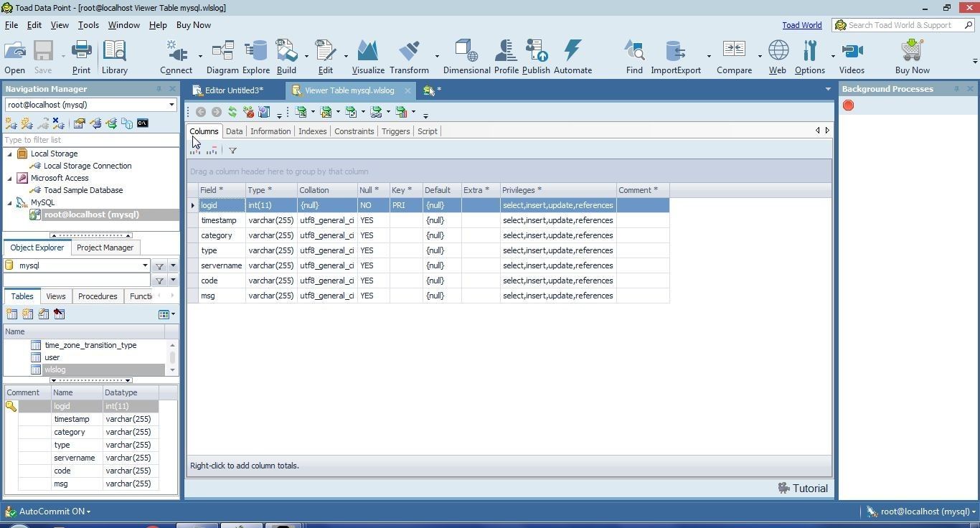Open the Transform tool

(409, 57)
